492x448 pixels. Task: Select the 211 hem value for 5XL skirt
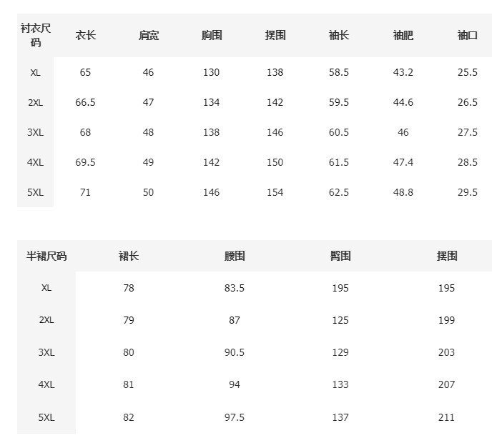pos(446,417)
